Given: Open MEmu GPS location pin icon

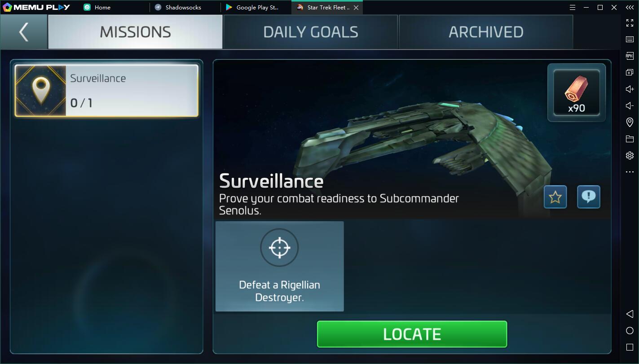Looking at the screenshot, I should point(630,123).
